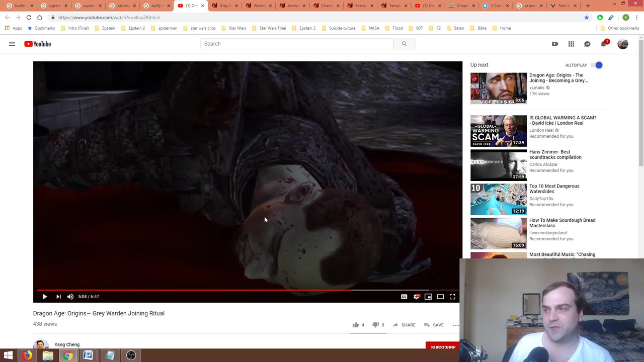Open the YouTube messages icon
The image size is (644, 362).
coord(587,44)
